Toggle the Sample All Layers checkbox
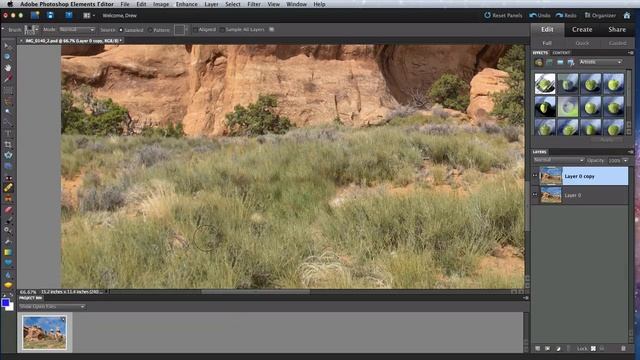The height and width of the screenshot is (360, 640). [x=222, y=29]
